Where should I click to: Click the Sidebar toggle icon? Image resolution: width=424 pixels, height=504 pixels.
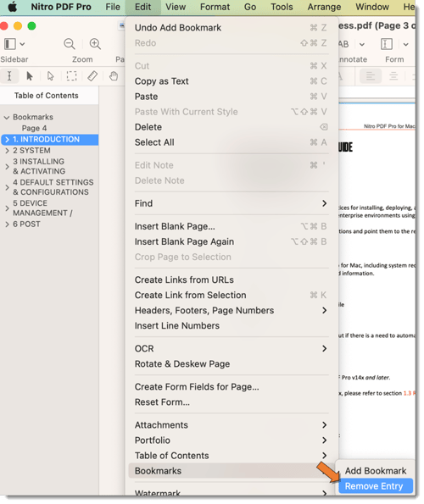[x=10, y=44]
